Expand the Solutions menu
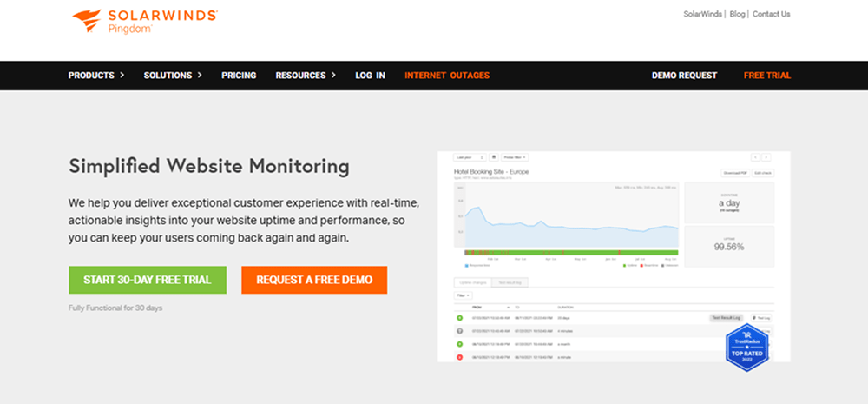This screenshot has width=868, height=404. 173,76
